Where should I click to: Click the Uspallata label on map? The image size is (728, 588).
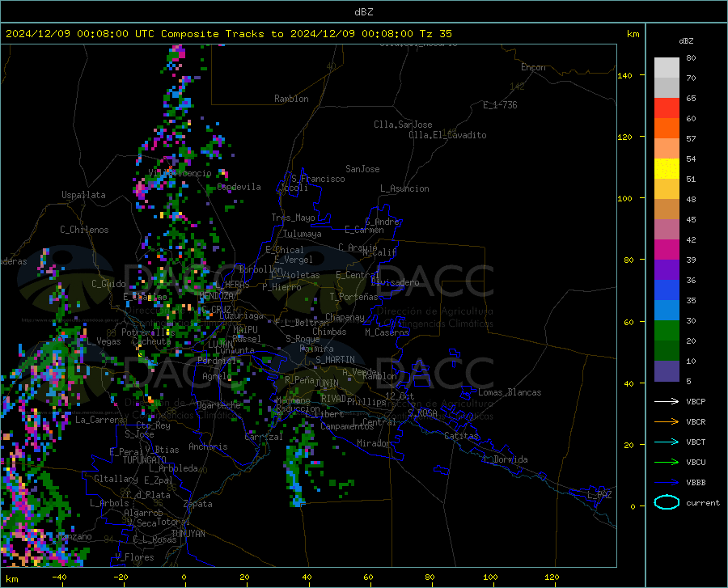click(x=83, y=195)
